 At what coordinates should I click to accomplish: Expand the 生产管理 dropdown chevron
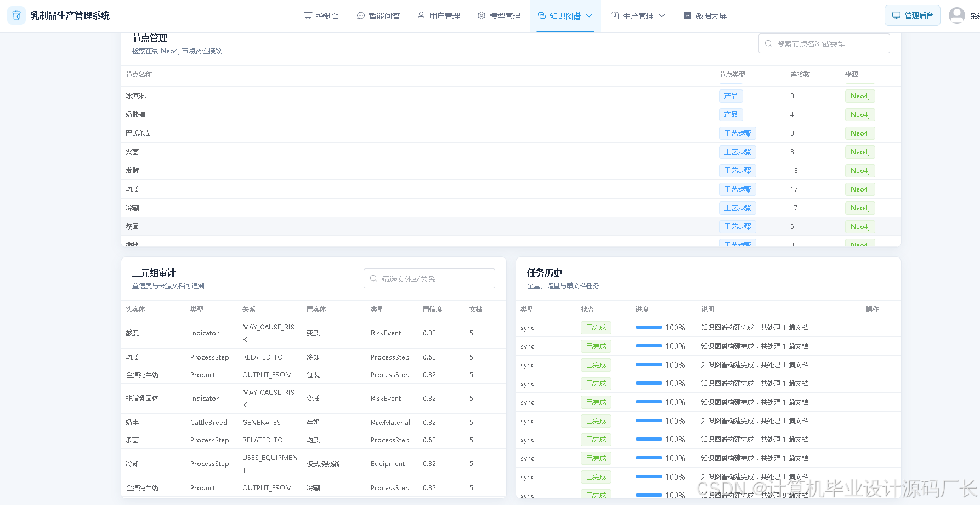[662, 15]
